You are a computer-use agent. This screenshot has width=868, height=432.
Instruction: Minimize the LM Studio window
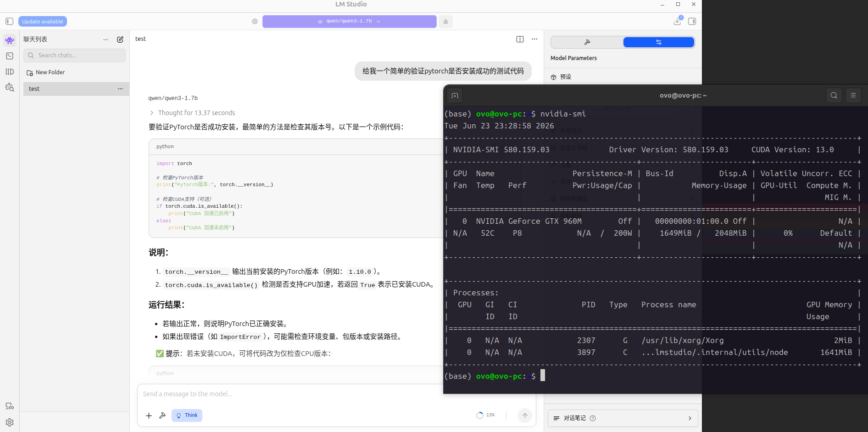(662, 5)
